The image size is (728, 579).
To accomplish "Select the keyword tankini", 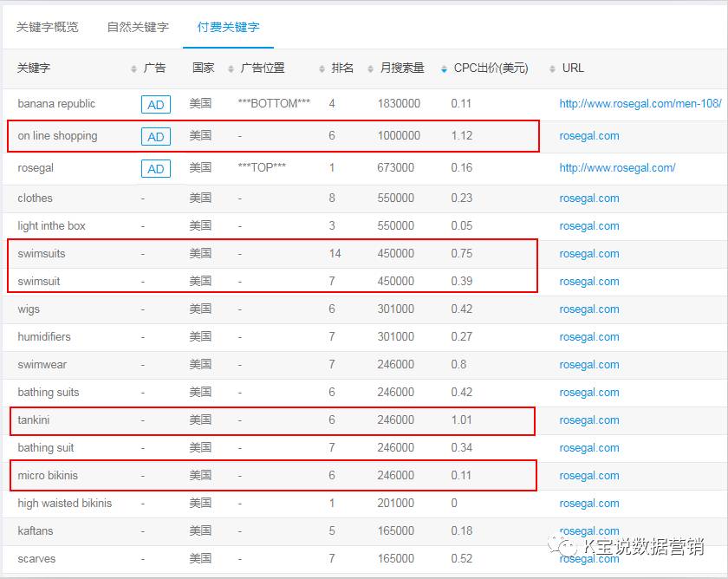I will (x=34, y=420).
